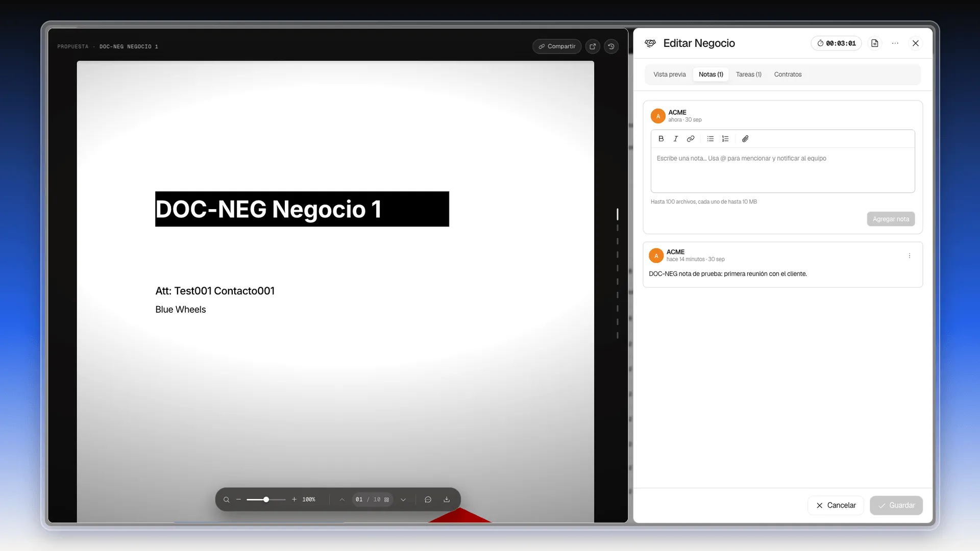Click the note text area
Screen dimensions: 980x551
click(x=782, y=170)
